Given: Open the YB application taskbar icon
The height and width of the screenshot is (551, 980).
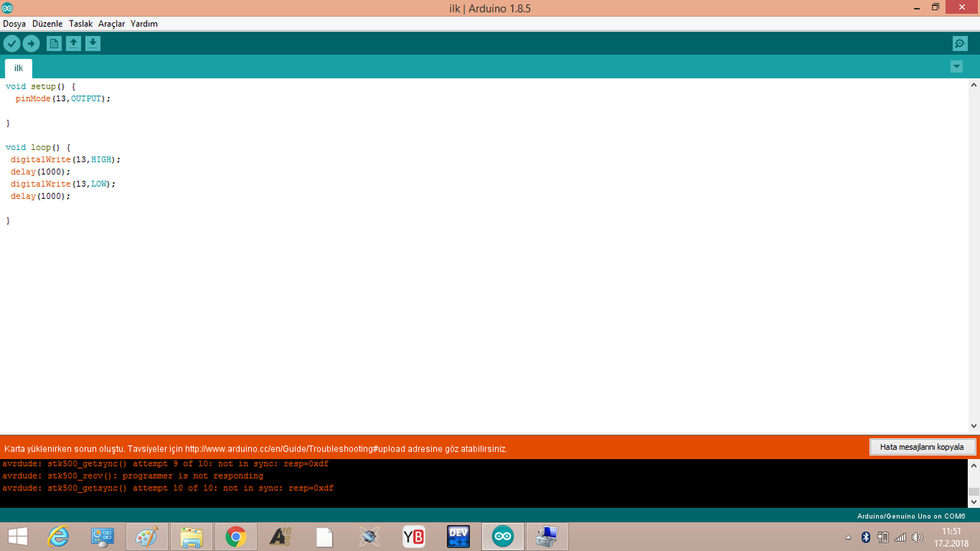Looking at the screenshot, I should pyautogui.click(x=413, y=537).
